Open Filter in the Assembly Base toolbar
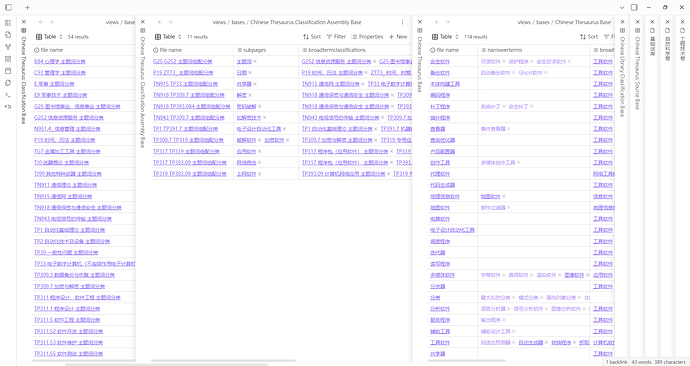This screenshot has width=690, height=366. click(x=336, y=37)
